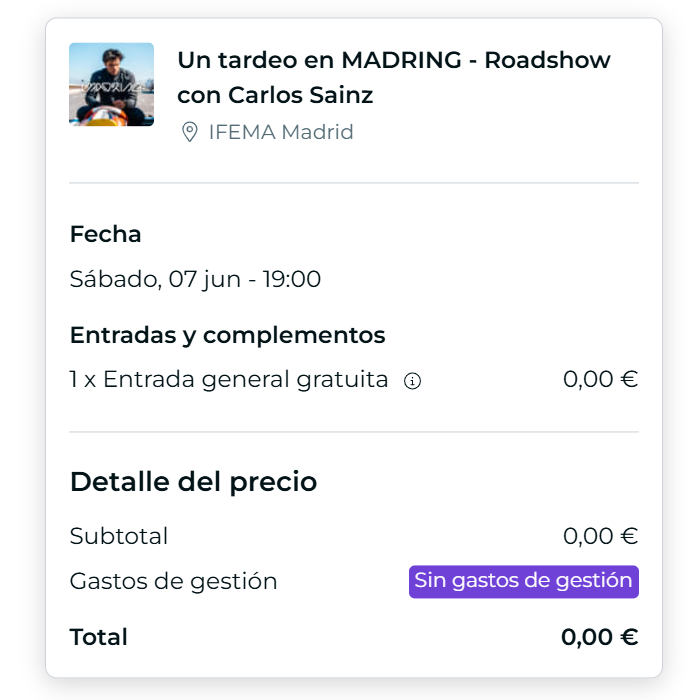This screenshot has width=698, height=700.
Task: Click the location pin icon near IFEMA Madrid
Action: tap(190, 132)
